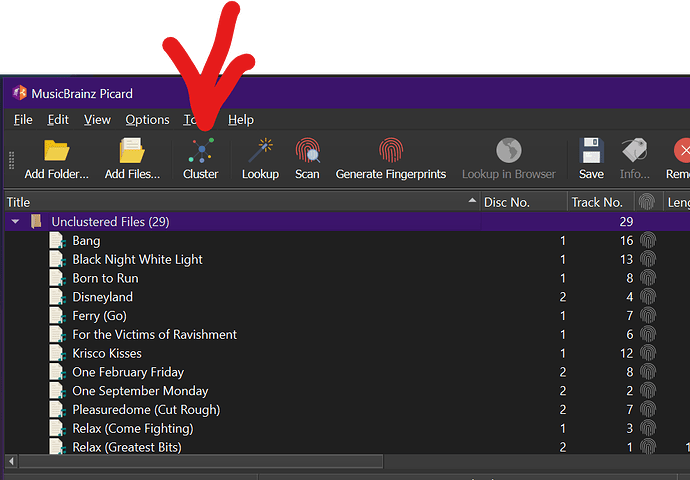
Task: Open the File menu
Action: [x=23, y=120]
